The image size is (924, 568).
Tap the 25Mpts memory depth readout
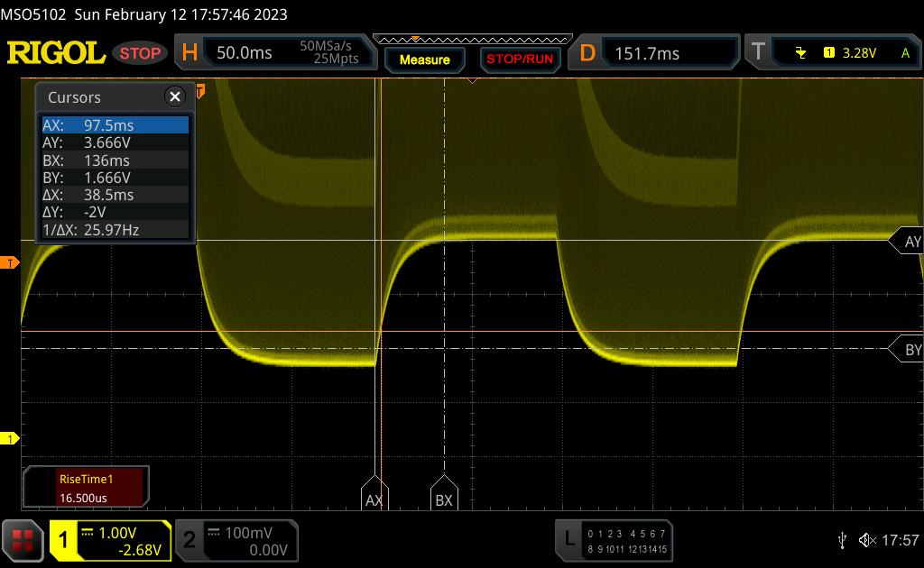[x=336, y=59]
